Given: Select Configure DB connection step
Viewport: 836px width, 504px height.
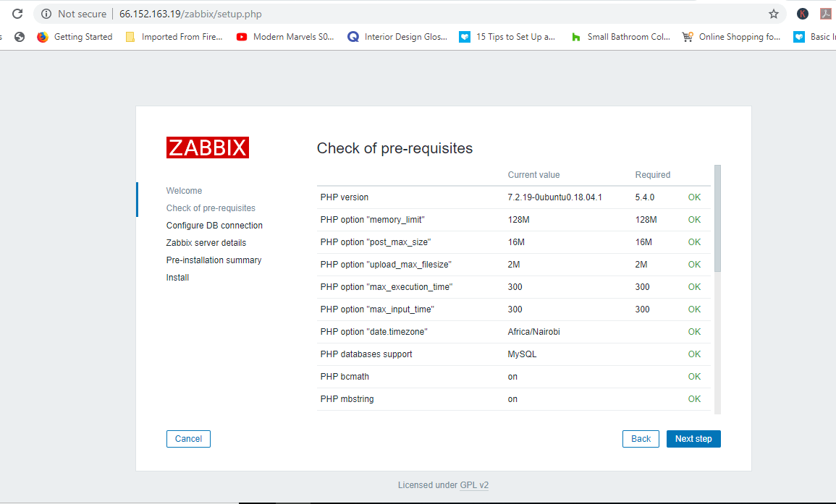Looking at the screenshot, I should tap(214, 226).
